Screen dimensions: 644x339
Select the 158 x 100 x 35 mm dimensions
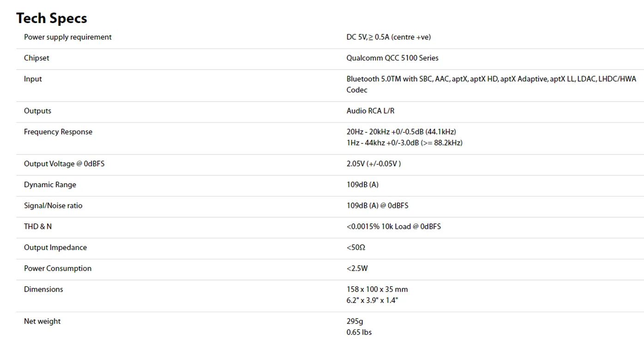pyautogui.click(x=377, y=289)
